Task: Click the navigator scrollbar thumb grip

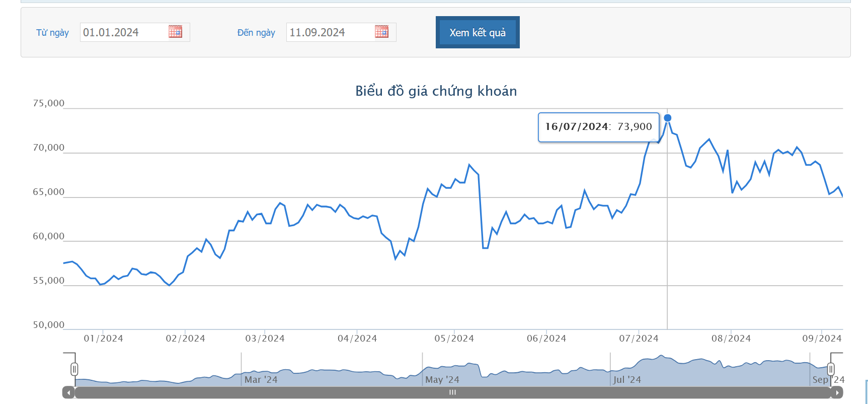Action: coord(452,392)
